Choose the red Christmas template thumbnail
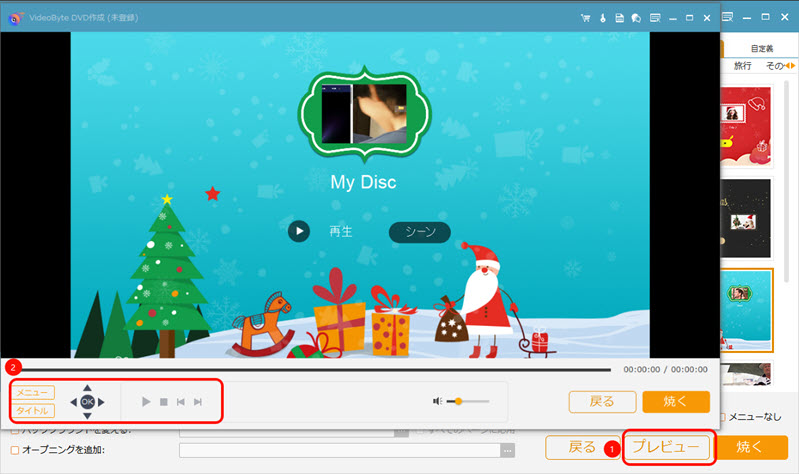 [x=745, y=126]
